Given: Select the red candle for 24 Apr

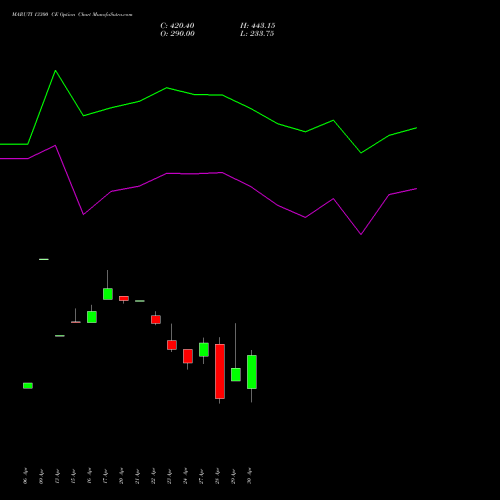Looking at the screenshot, I should tap(188, 356).
